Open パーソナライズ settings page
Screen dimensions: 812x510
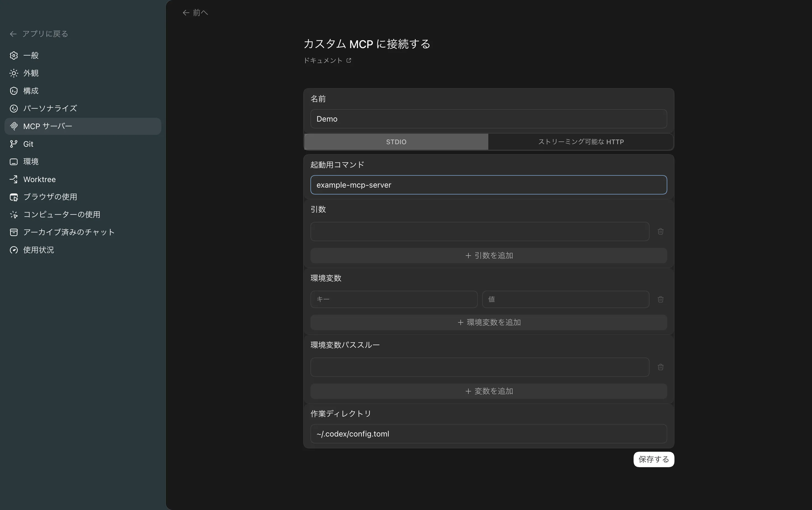(x=83, y=108)
